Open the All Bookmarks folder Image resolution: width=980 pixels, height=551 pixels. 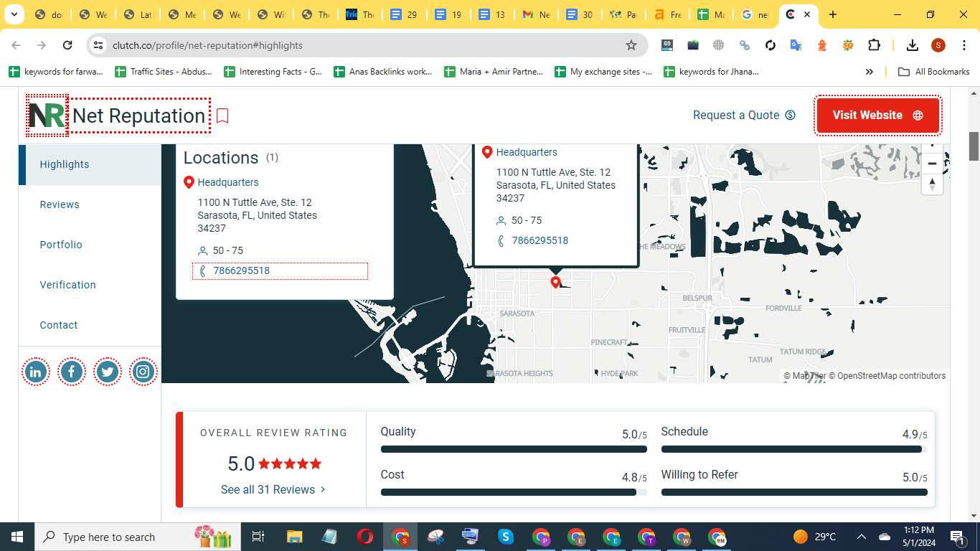pyautogui.click(x=934, y=72)
